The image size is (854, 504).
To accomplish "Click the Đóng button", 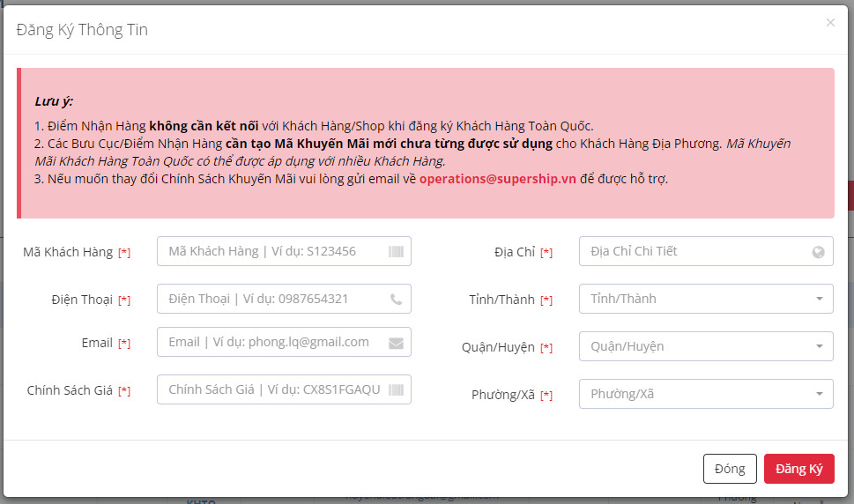I will tap(730, 469).
